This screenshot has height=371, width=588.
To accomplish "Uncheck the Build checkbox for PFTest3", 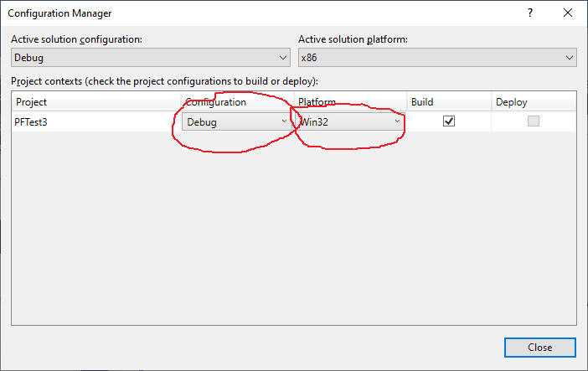I will 449,121.
